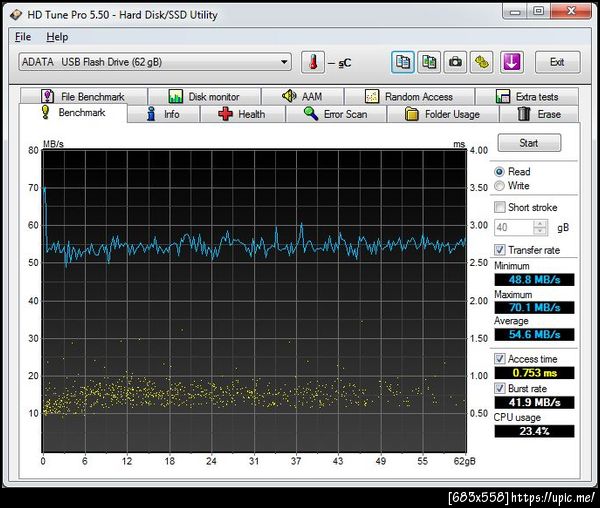Click the temperature thermometer icon
Image resolution: width=600 pixels, height=508 pixels.
[313, 62]
